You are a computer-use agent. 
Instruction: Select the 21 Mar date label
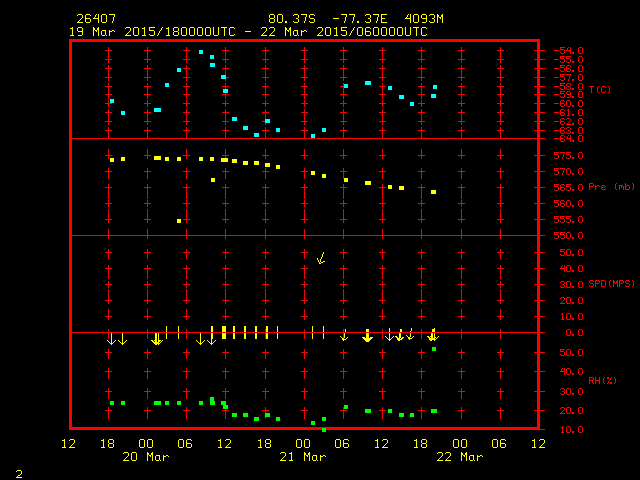point(302,456)
